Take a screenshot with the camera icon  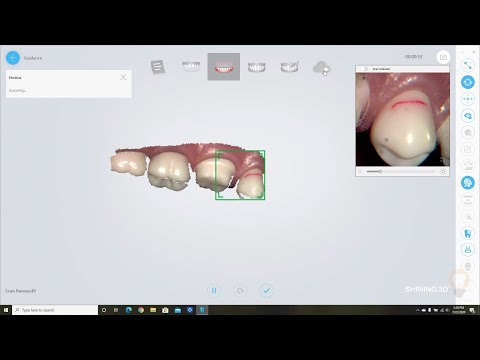[443, 57]
